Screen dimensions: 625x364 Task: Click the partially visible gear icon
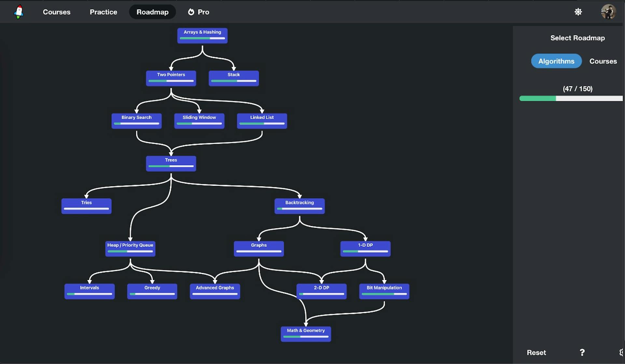(622, 352)
